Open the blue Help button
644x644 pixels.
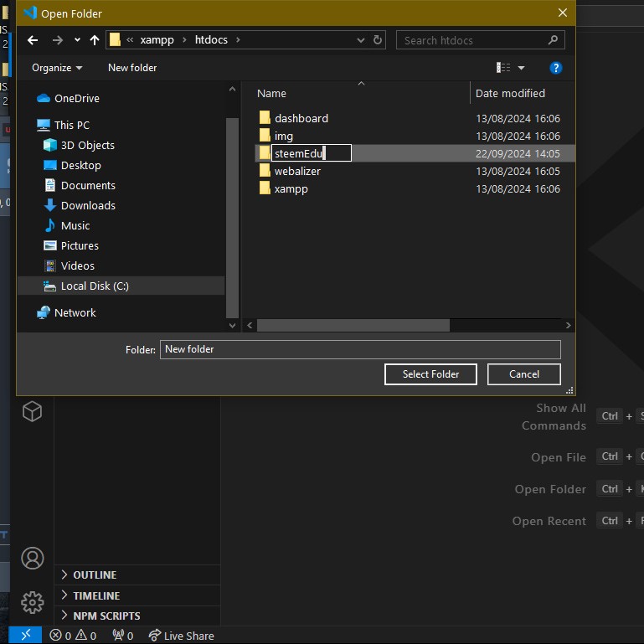pyautogui.click(x=556, y=68)
